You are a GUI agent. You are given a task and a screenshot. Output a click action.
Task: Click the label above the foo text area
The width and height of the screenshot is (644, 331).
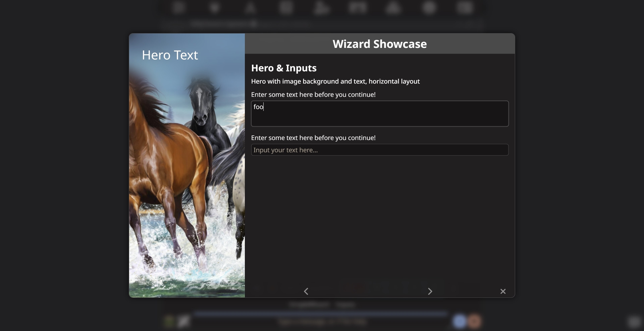click(313, 94)
